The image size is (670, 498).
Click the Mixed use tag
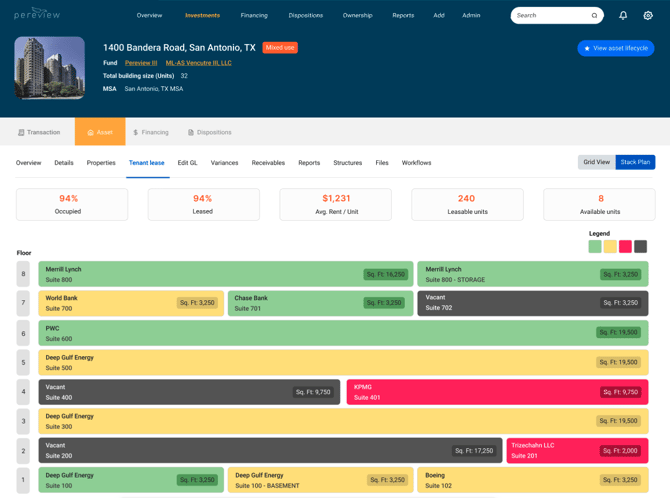click(x=280, y=47)
